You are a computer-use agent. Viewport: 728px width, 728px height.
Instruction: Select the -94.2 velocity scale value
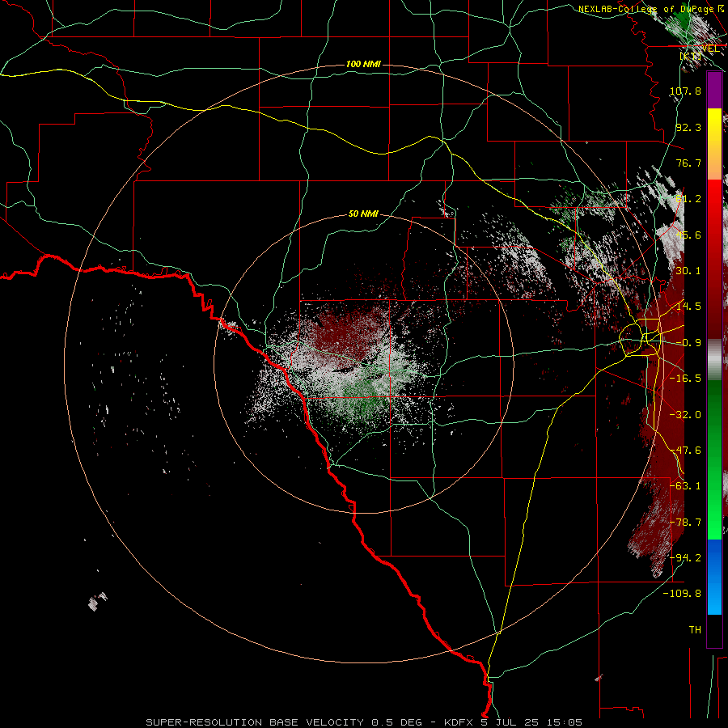[685, 558]
